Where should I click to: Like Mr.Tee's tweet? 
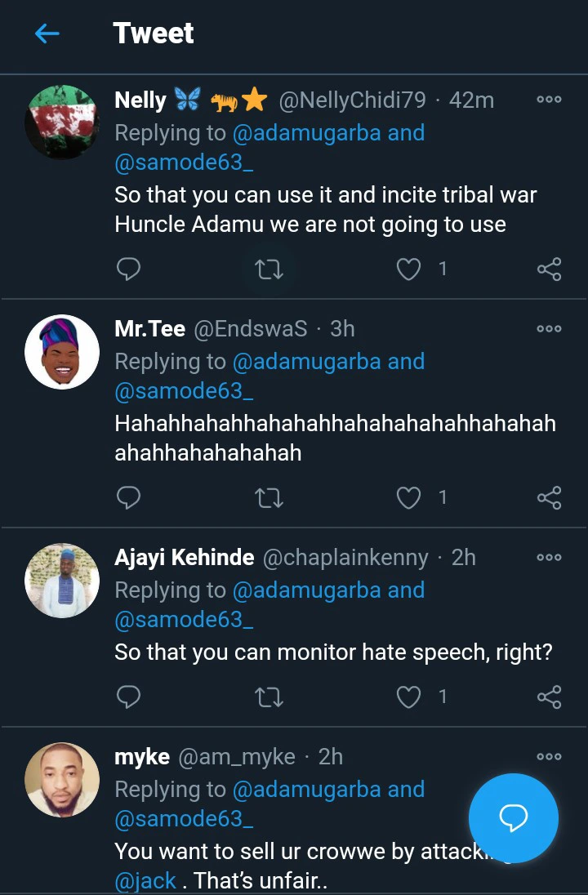click(x=408, y=497)
